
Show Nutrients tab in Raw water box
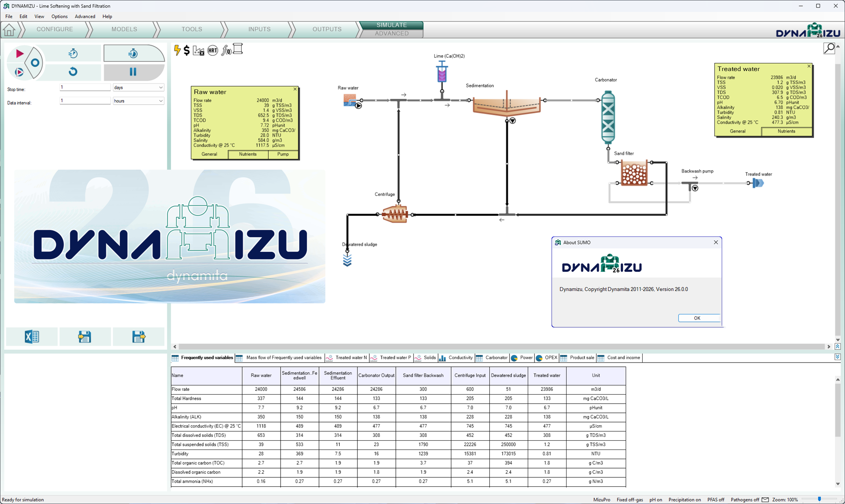[248, 154]
